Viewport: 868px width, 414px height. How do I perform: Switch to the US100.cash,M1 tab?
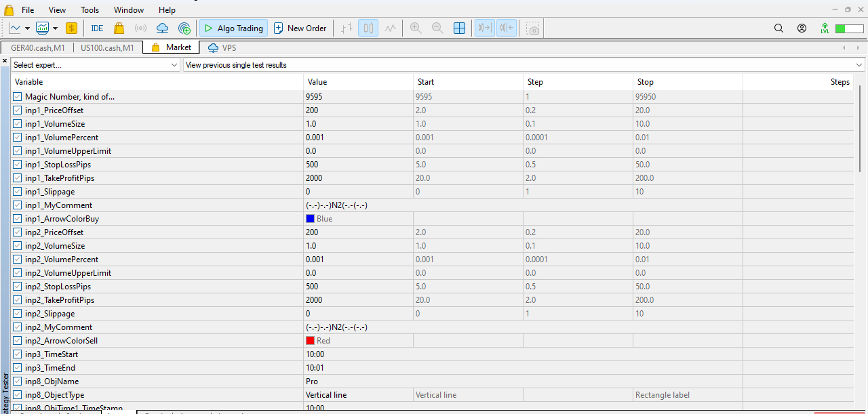tap(107, 47)
